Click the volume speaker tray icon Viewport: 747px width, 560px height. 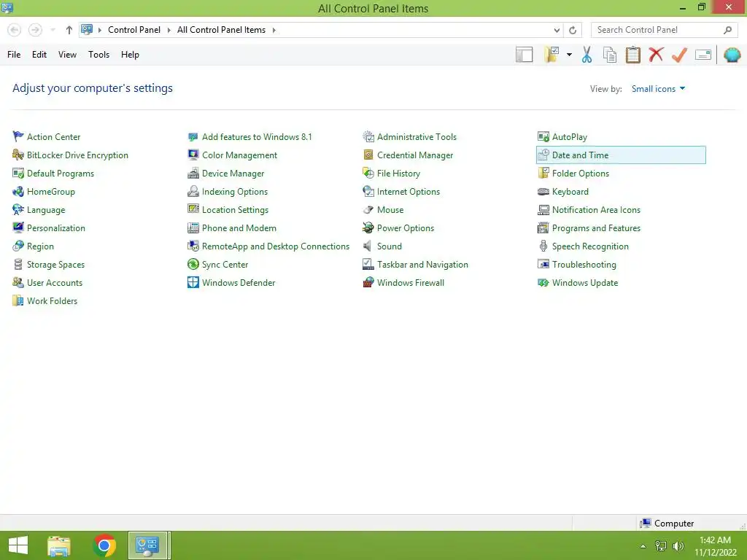(x=678, y=546)
